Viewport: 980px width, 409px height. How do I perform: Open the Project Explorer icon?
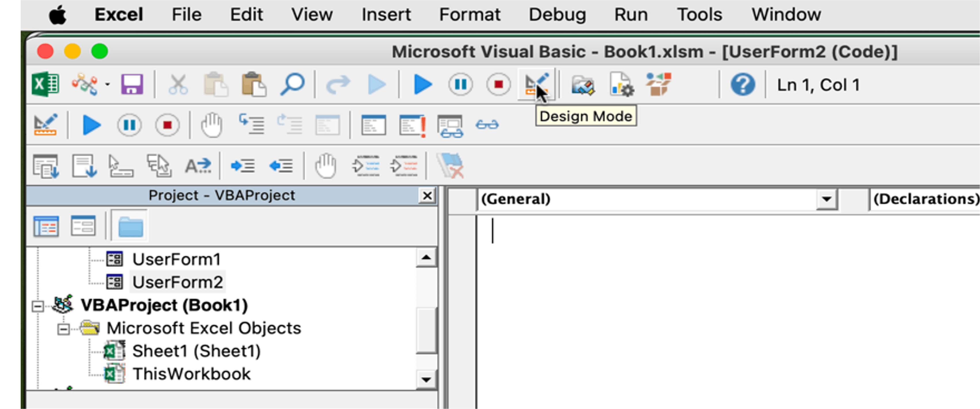tap(583, 85)
